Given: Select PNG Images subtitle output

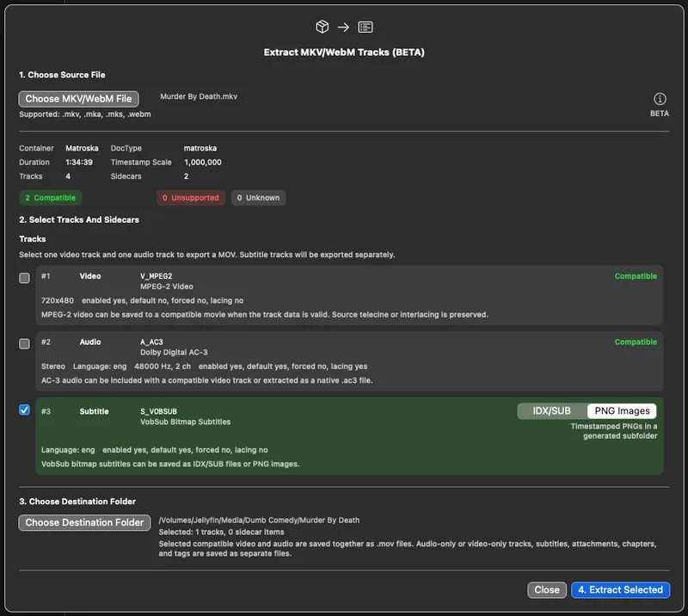Looking at the screenshot, I should pyautogui.click(x=622, y=411).
